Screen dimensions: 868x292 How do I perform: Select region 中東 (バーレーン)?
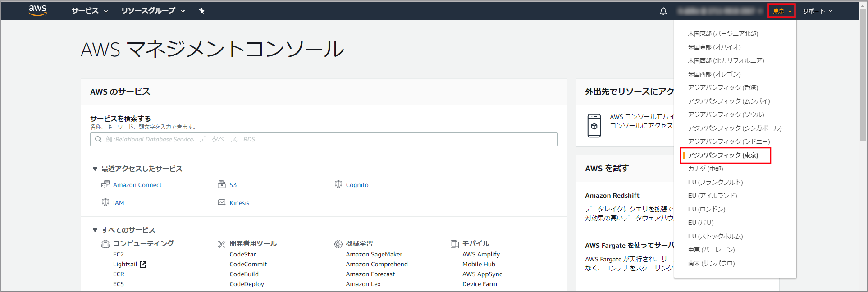(711, 250)
